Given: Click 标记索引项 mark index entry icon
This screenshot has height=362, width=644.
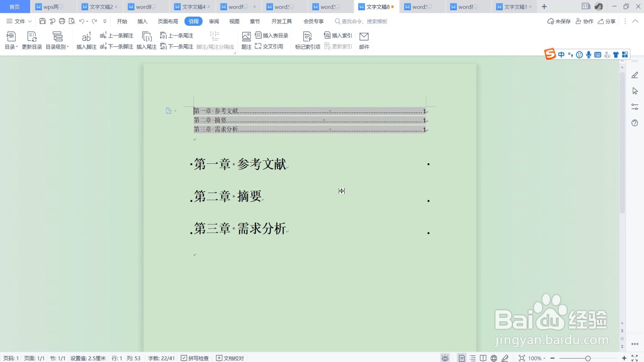Looking at the screenshot, I should [x=308, y=41].
